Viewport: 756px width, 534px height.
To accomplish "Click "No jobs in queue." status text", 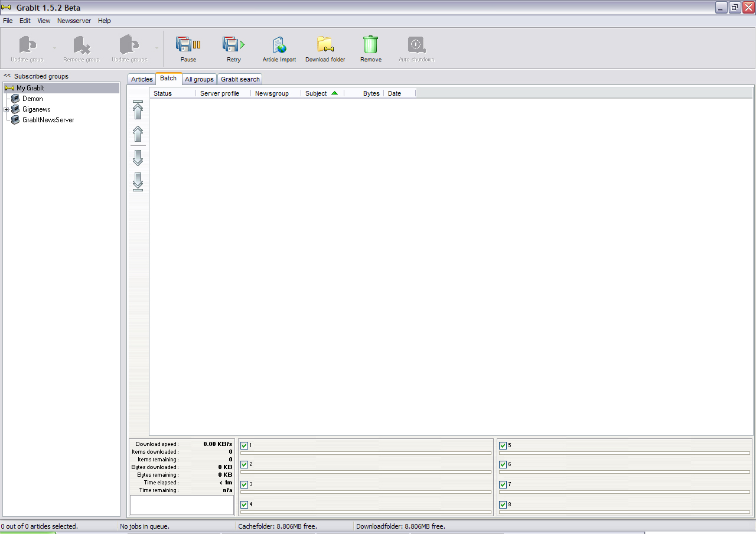I will 145,526.
